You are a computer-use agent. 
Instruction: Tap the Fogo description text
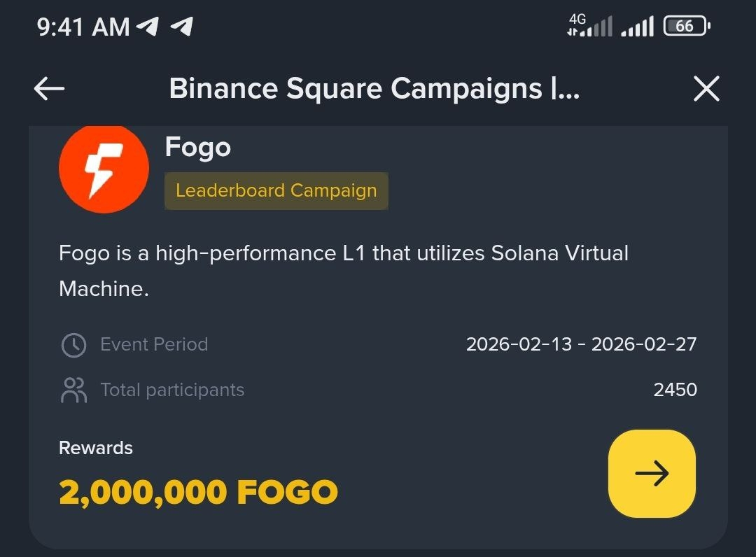point(343,270)
